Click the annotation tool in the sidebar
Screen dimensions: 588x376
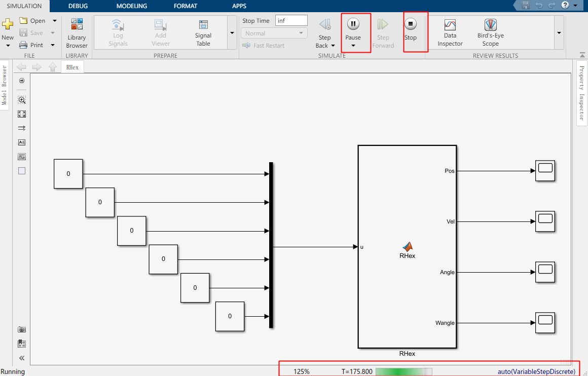point(21,142)
